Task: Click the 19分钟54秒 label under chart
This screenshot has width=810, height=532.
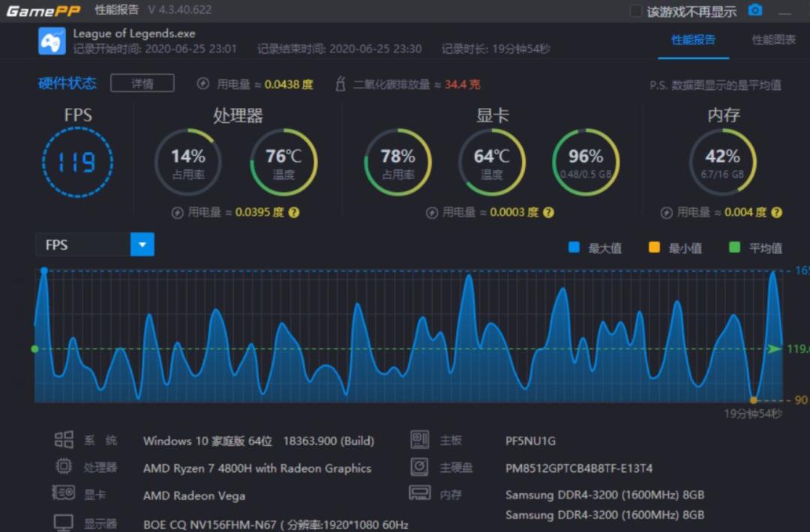Action: click(x=753, y=414)
